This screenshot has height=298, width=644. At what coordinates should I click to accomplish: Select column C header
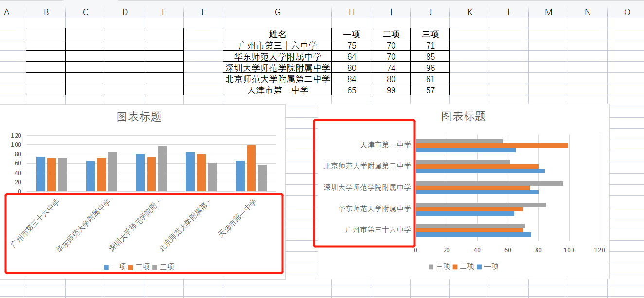(85, 12)
